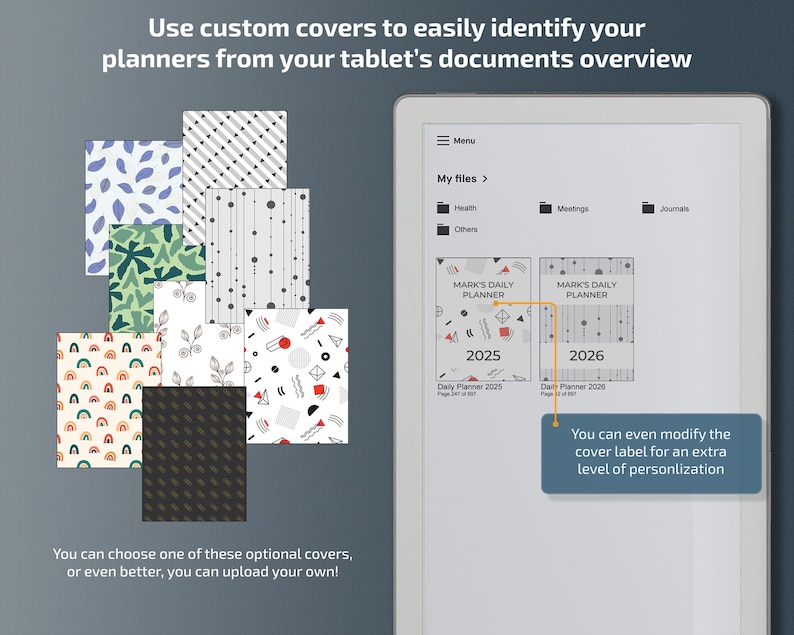This screenshot has height=635, width=794.
Task: Open the 2025 daily planner cover
Action: pyautogui.click(x=484, y=319)
